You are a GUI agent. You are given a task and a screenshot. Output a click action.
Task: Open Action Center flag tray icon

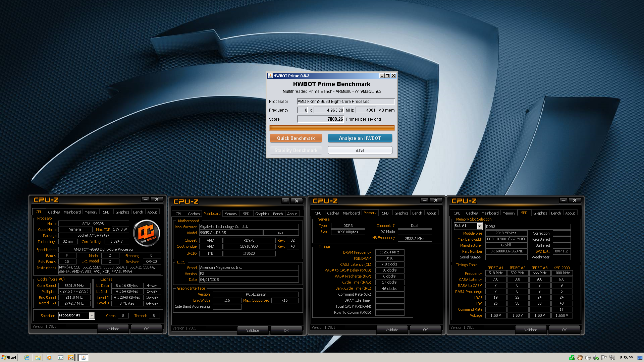coord(604,358)
